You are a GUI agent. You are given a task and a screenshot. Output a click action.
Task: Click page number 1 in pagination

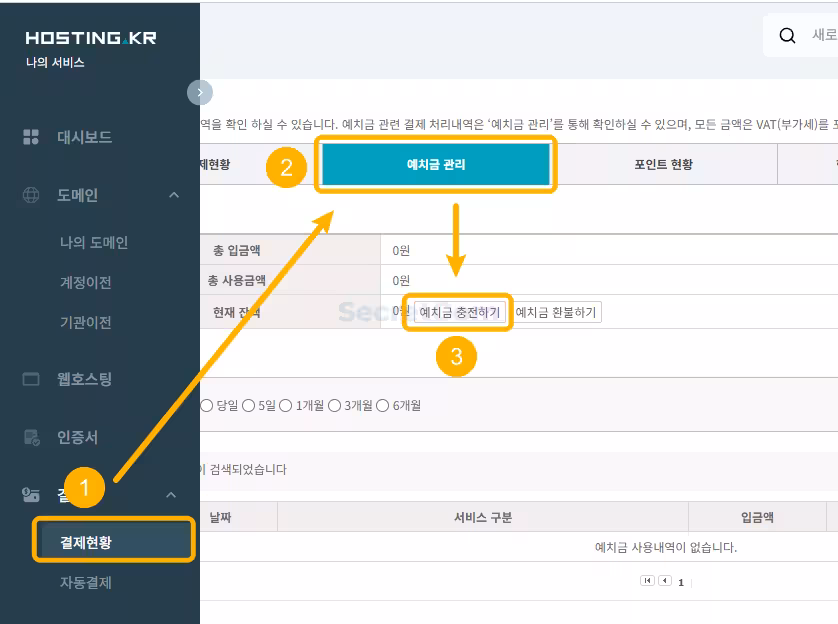coord(681,582)
